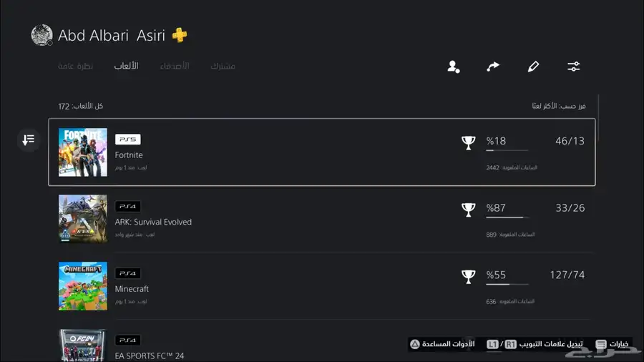Switch to the الألعاب games tab

pyautogui.click(x=126, y=66)
